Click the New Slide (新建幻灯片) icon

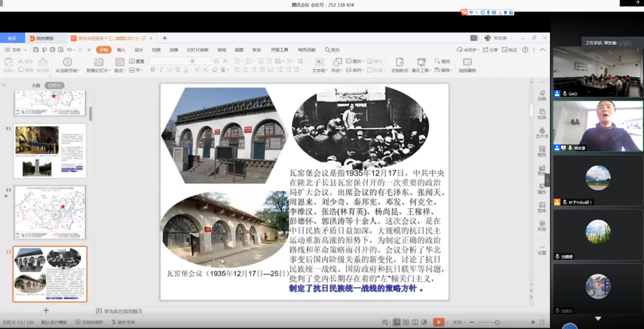[x=98, y=62]
